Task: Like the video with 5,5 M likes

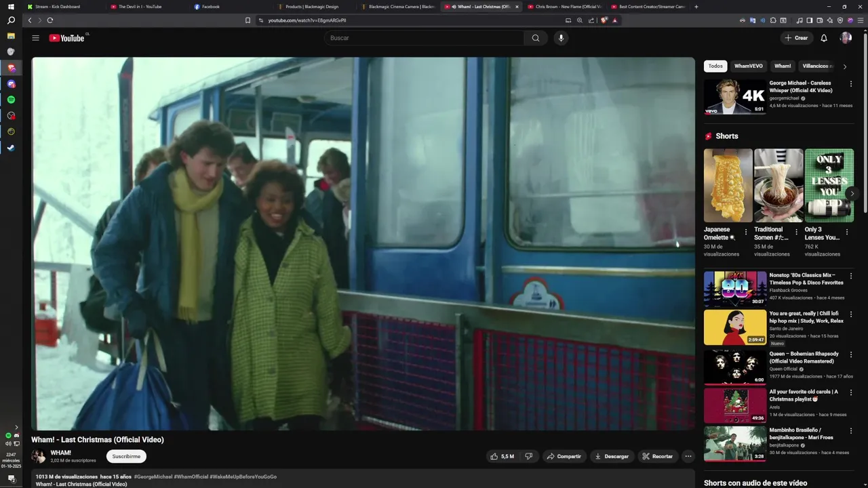Action: click(502, 456)
